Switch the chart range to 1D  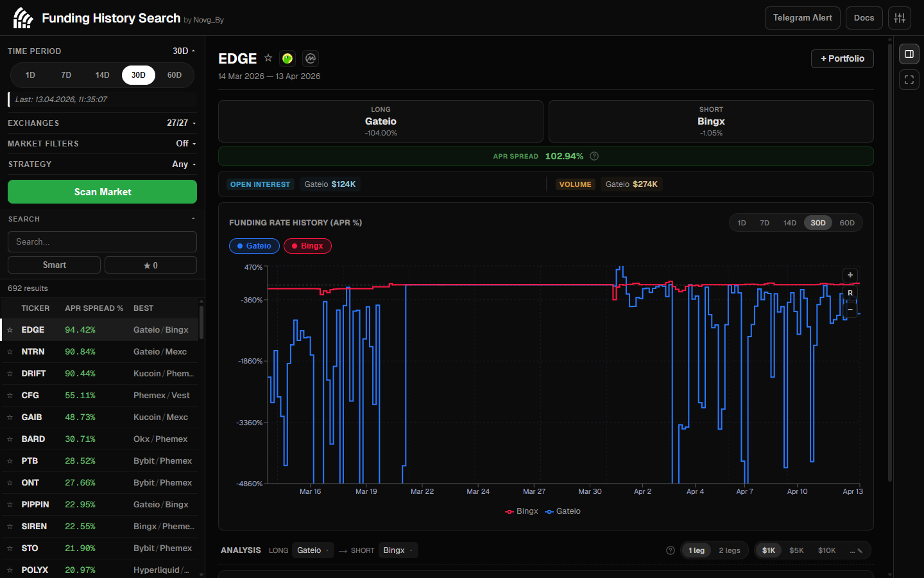tap(742, 223)
